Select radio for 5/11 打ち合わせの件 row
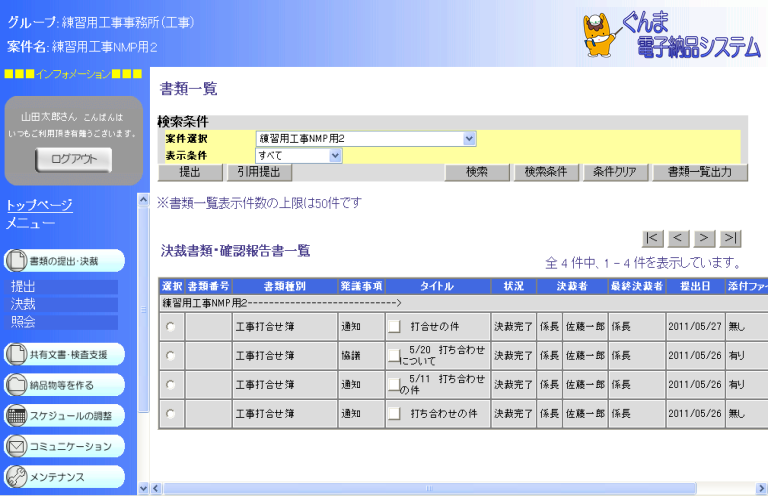Image resolution: width=768 pixels, height=496 pixels. [x=170, y=385]
